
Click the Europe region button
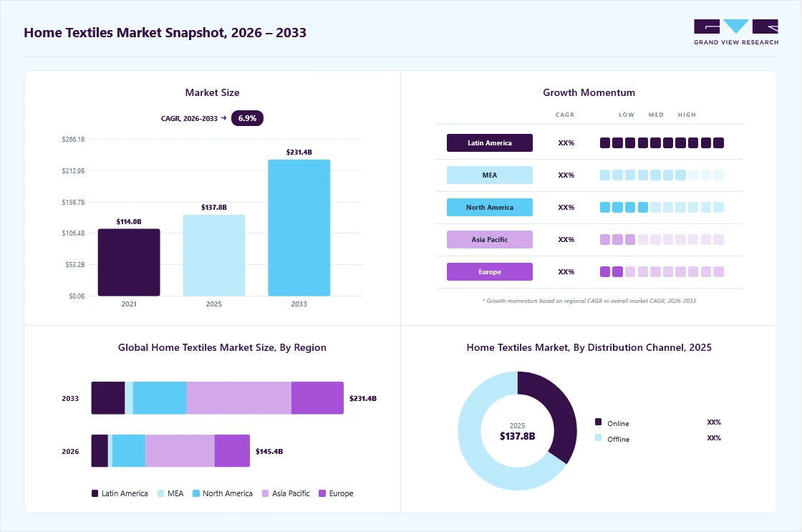490,271
